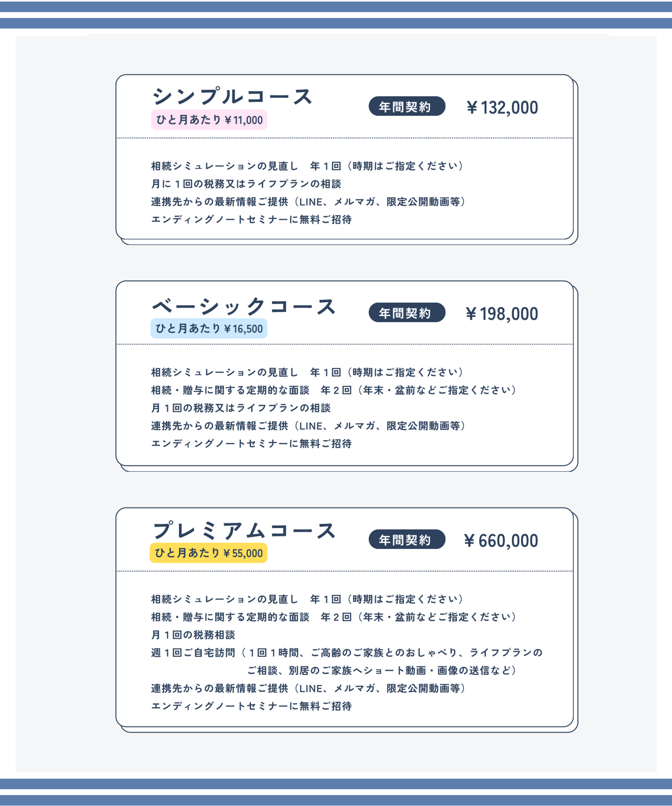The height and width of the screenshot is (806, 672).
Task: Click 月1回の税務相談 line in プレミアムコース
Action: click(x=193, y=635)
